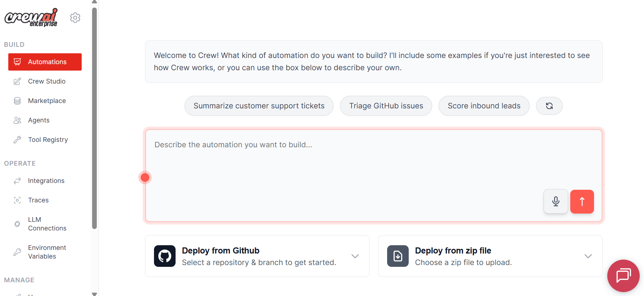The image size is (644, 296).
Task: Choose Triage GitHub issues example
Action: pos(386,106)
